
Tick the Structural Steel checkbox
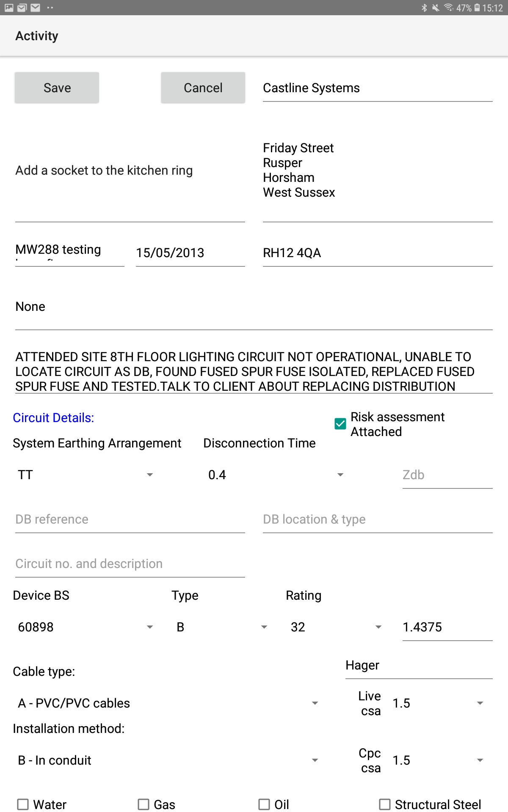pos(385,804)
